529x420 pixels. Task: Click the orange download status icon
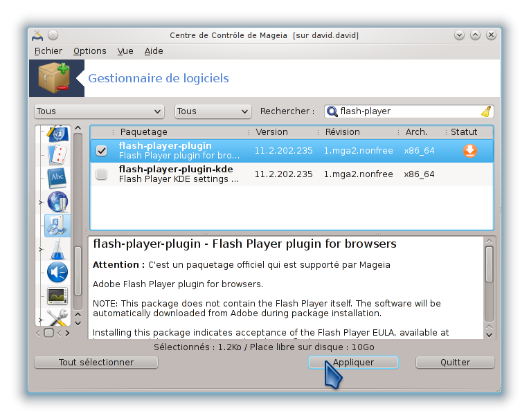(470, 151)
